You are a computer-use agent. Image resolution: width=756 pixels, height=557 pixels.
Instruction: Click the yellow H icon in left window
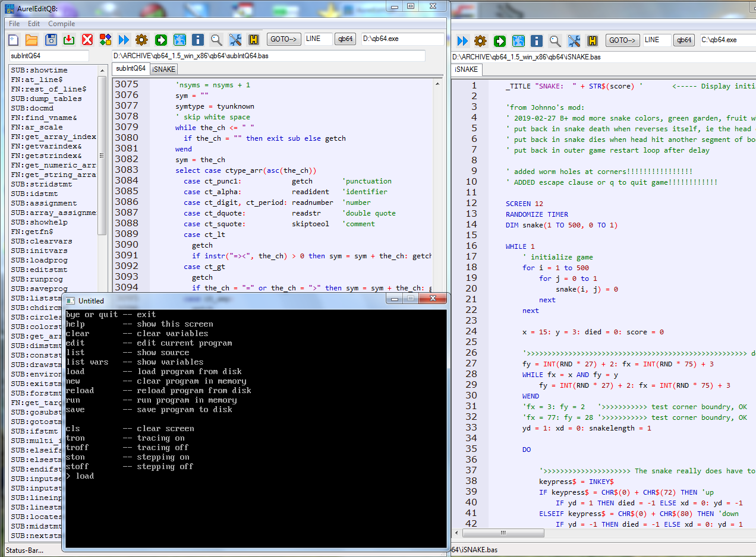[254, 40]
